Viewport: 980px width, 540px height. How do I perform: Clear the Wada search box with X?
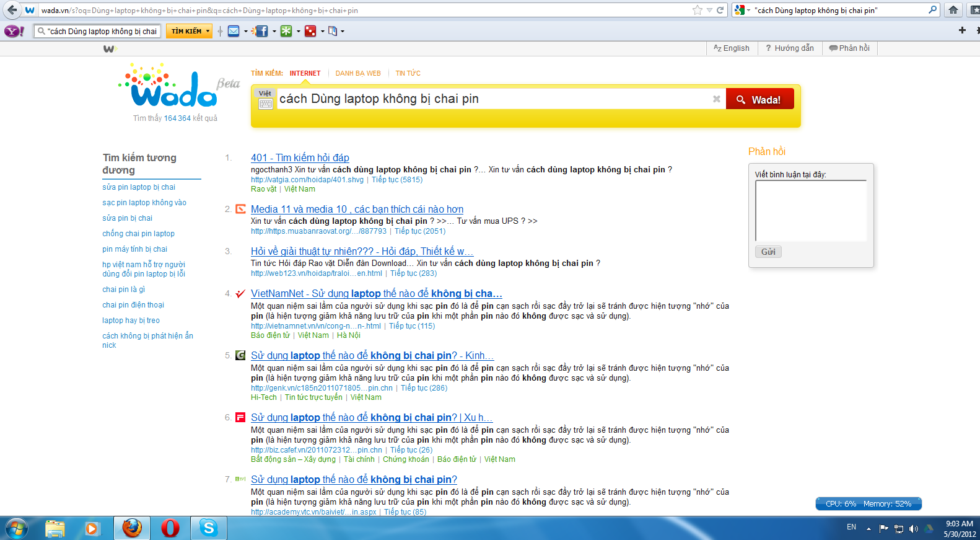click(x=717, y=99)
